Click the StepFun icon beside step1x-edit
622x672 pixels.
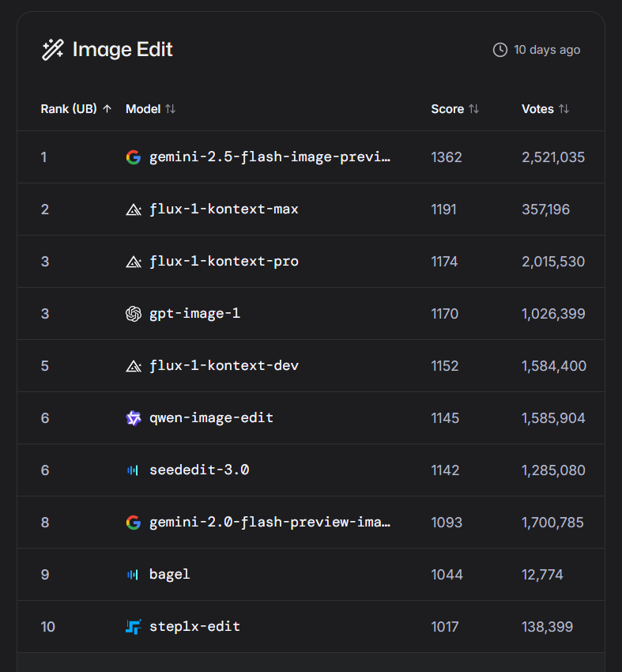pyautogui.click(x=134, y=627)
